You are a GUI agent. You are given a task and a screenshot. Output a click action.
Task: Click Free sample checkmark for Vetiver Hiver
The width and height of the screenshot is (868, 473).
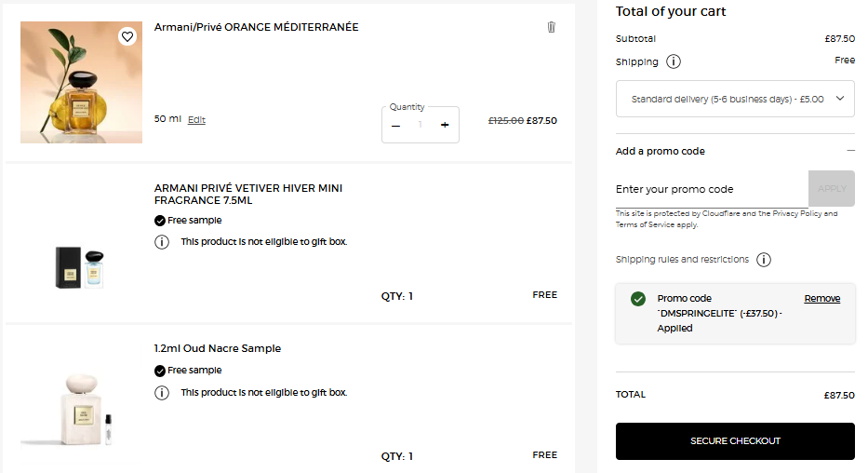point(160,221)
